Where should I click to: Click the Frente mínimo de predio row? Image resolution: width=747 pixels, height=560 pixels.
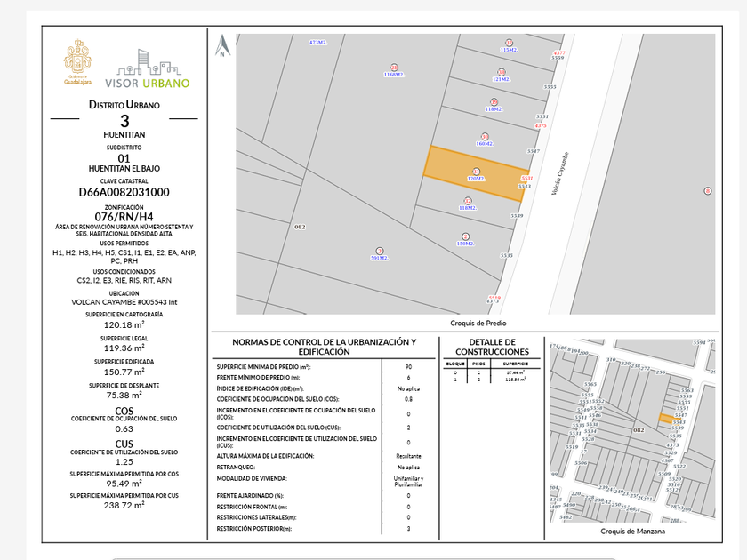[324, 378]
